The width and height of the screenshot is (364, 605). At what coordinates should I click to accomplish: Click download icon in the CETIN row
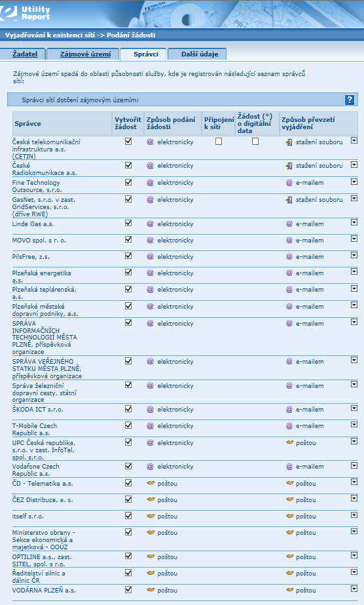tap(289, 142)
